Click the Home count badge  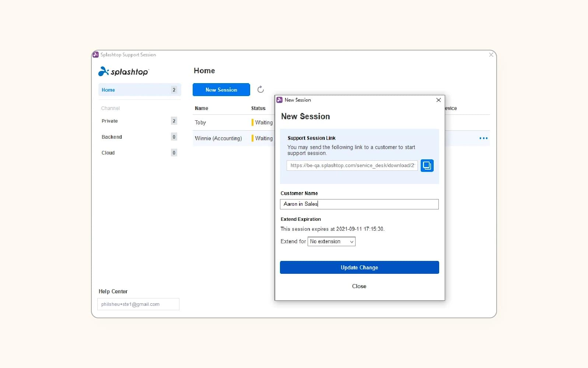pyautogui.click(x=174, y=90)
